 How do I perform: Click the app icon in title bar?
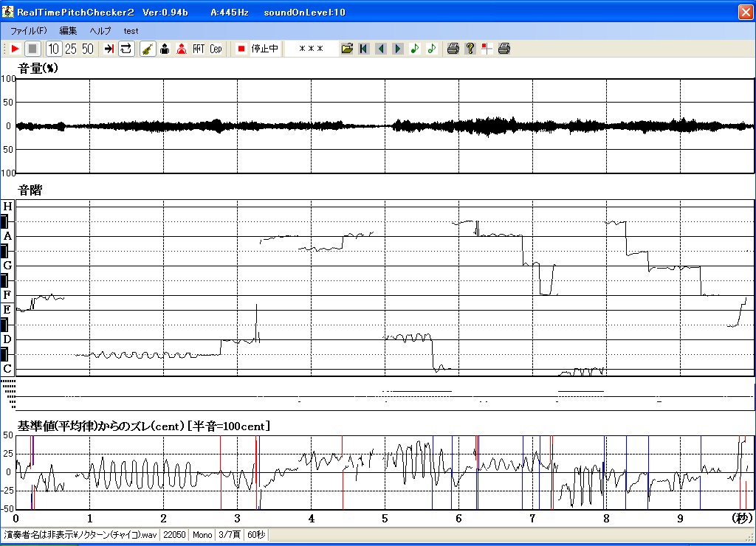click(7, 12)
